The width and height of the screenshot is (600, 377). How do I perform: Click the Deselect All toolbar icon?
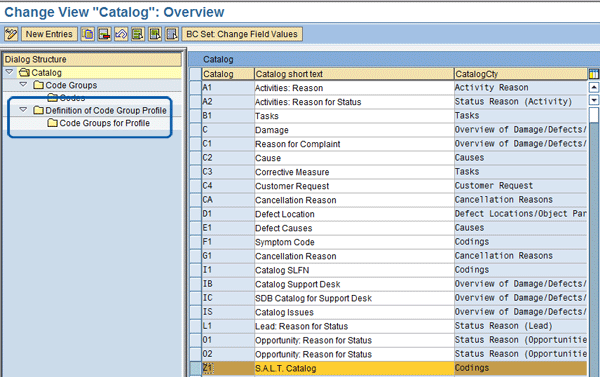(x=172, y=34)
